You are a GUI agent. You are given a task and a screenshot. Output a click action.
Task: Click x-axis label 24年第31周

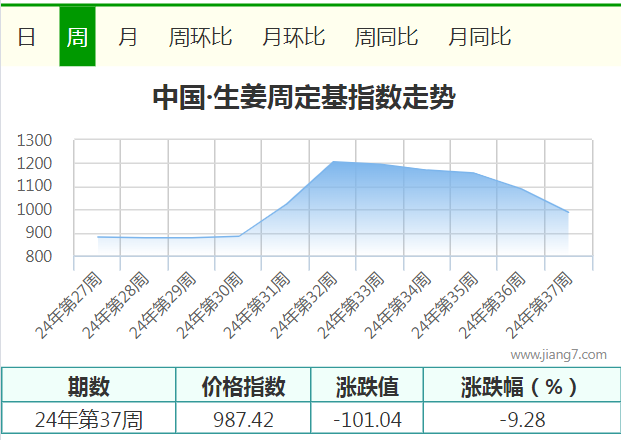[x=257, y=306]
